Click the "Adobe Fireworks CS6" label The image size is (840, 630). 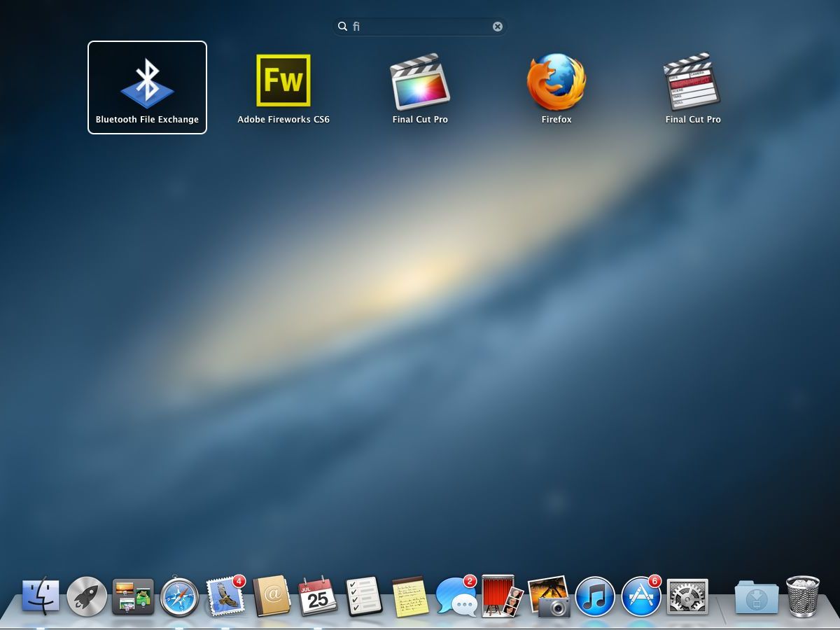(283, 120)
